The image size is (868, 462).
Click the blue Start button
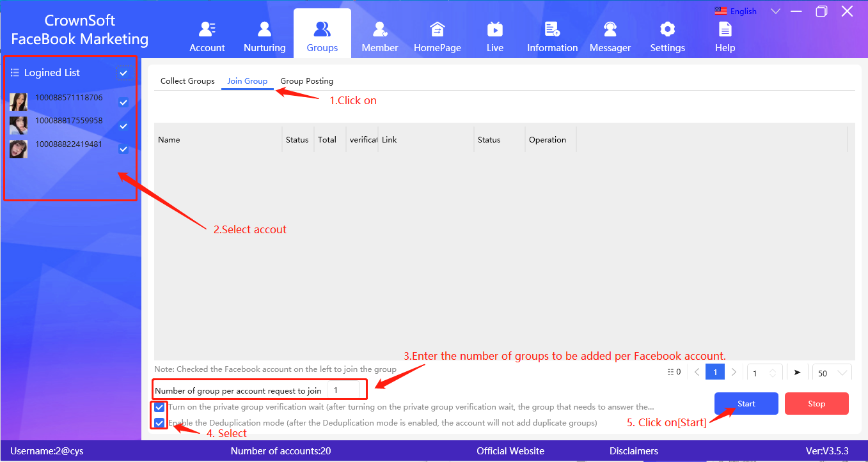coord(746,404)
